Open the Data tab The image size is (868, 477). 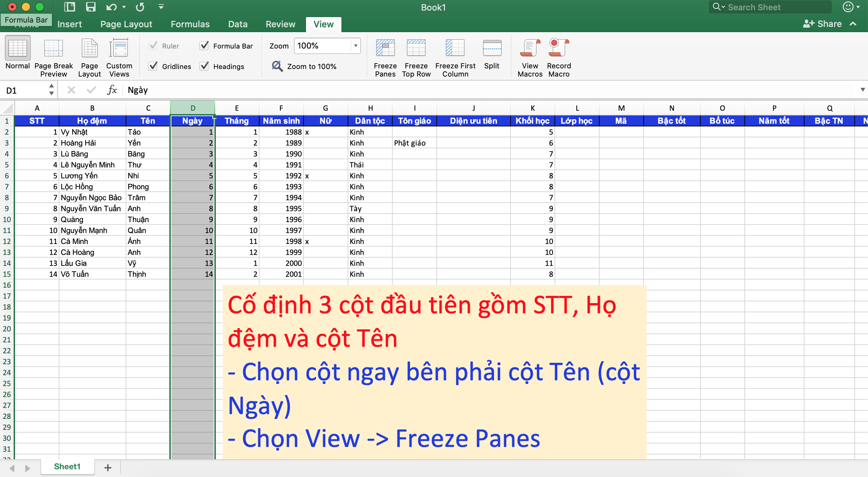[238, 24]
